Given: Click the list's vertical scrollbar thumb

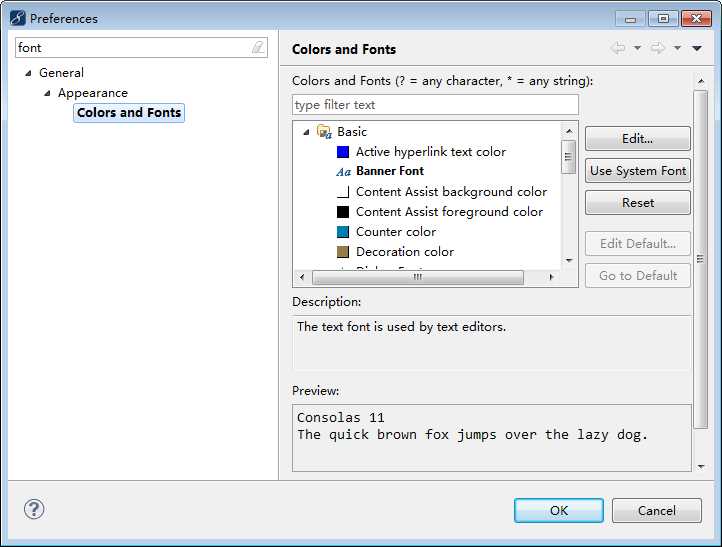Looking at the screenshot, I should click(x=569, y=157).
